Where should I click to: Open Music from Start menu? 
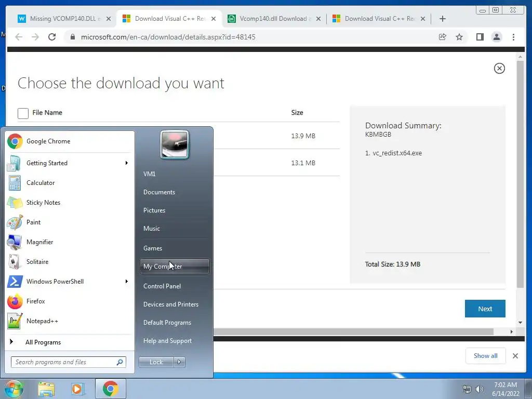(x=175, y=229)
